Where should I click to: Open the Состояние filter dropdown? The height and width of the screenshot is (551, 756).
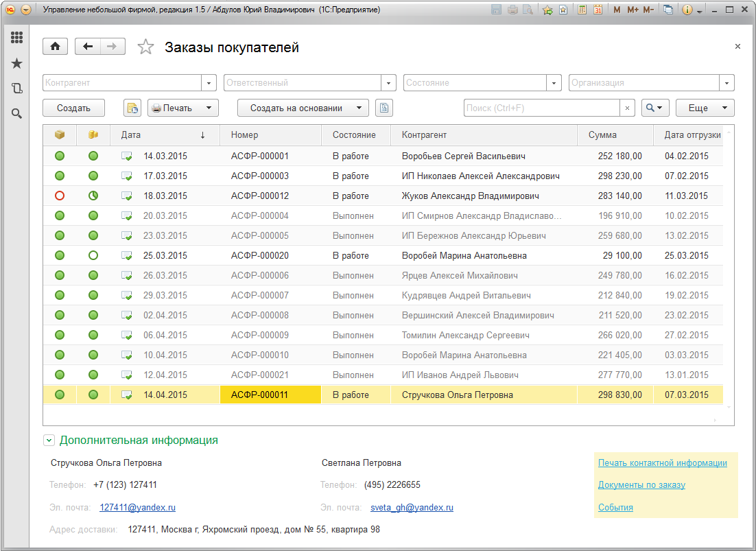(554, 83)
